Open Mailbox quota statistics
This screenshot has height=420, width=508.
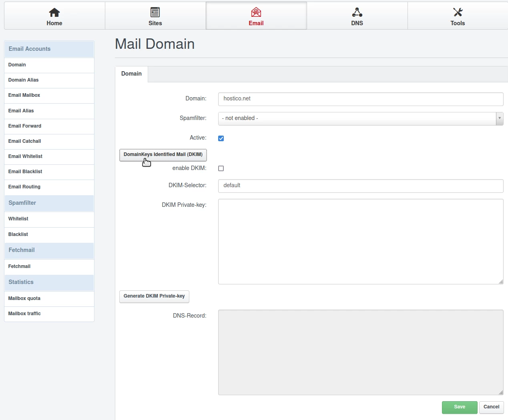24,298
